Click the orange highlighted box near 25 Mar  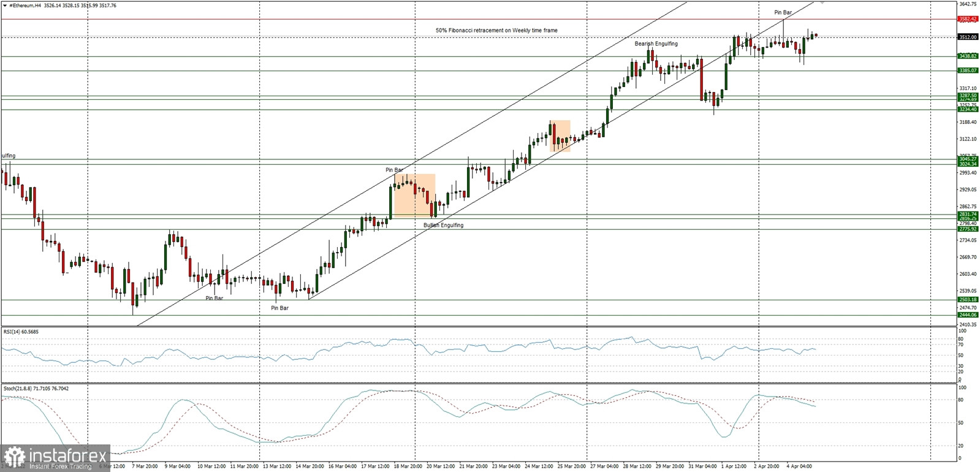click(560, 136)
